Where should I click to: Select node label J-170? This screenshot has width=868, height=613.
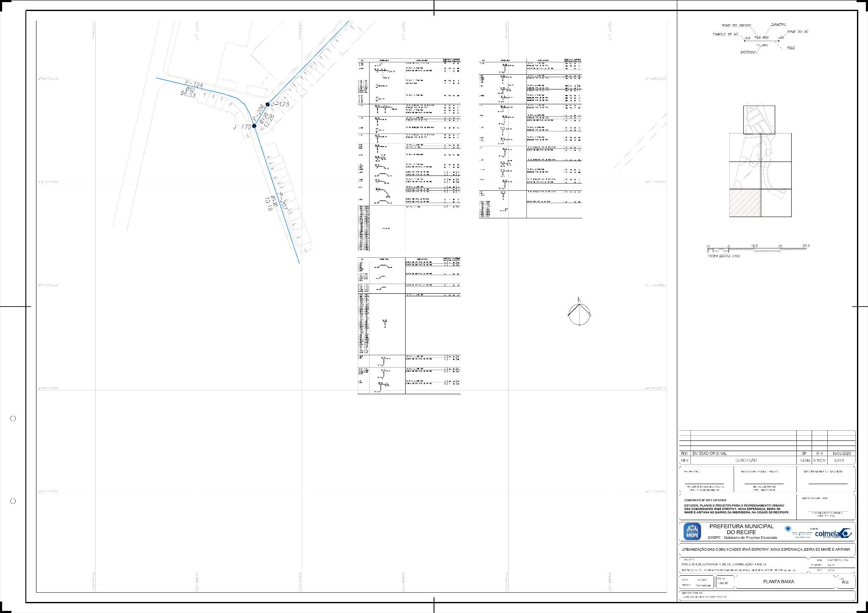click(x=242, y=127)
